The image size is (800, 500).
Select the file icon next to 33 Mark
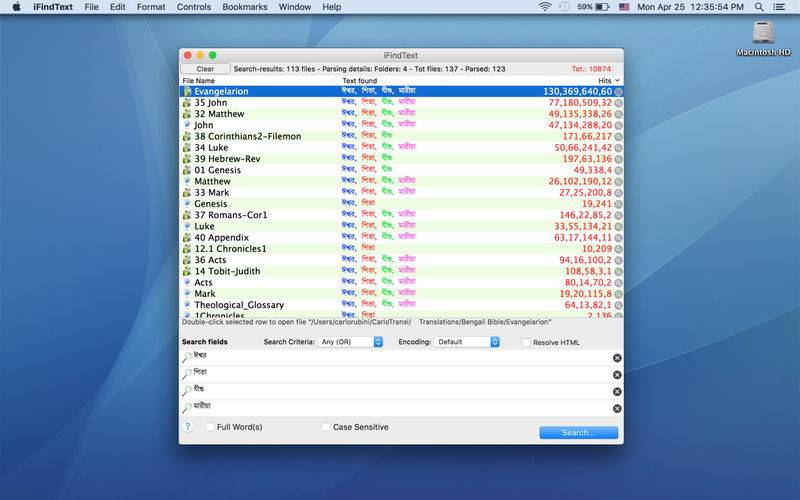point(187,192)
